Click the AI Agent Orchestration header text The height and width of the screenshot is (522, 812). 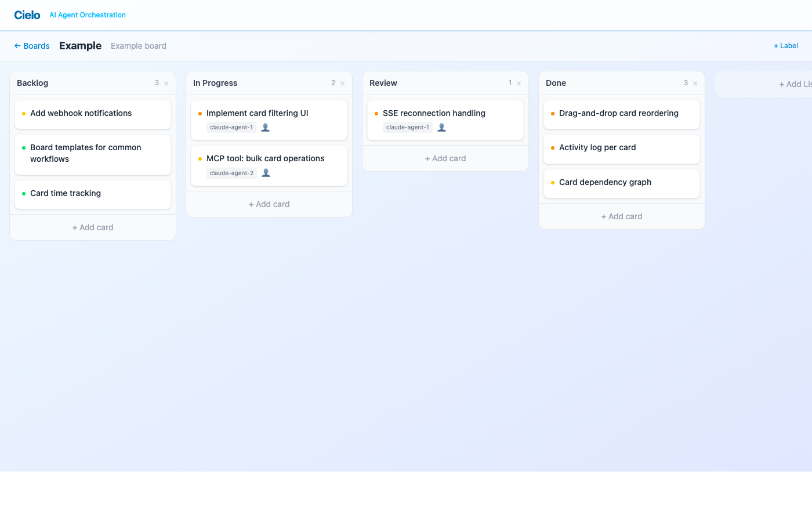point(87,15)
